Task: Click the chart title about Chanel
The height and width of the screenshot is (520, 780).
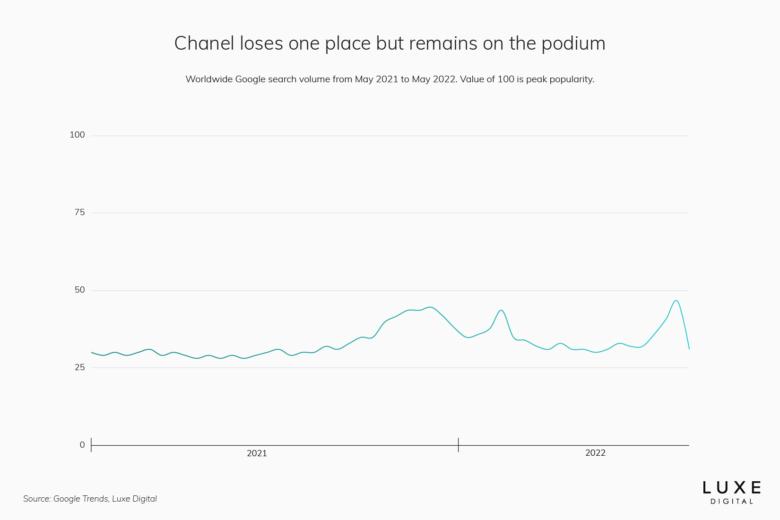Action: coord(390,44)
